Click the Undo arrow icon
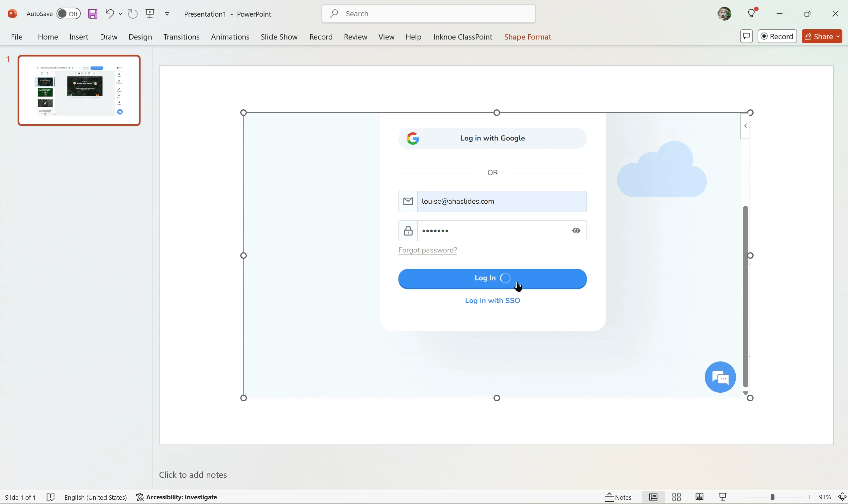The height and width of the screenshot is (504, 848). coord(109,14)
